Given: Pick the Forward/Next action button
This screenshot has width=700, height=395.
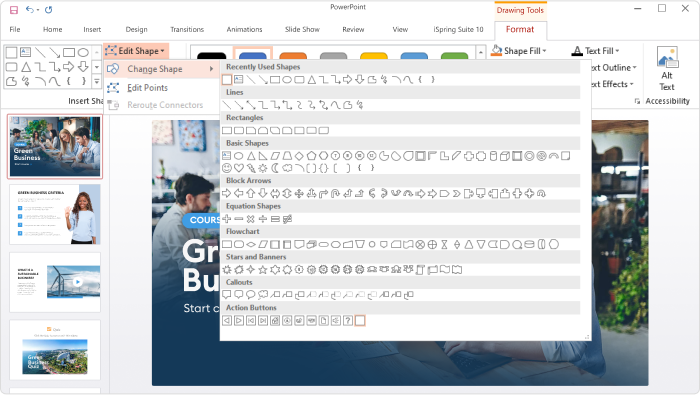Looking at the screenshot, I should click(x=239, y=320).
